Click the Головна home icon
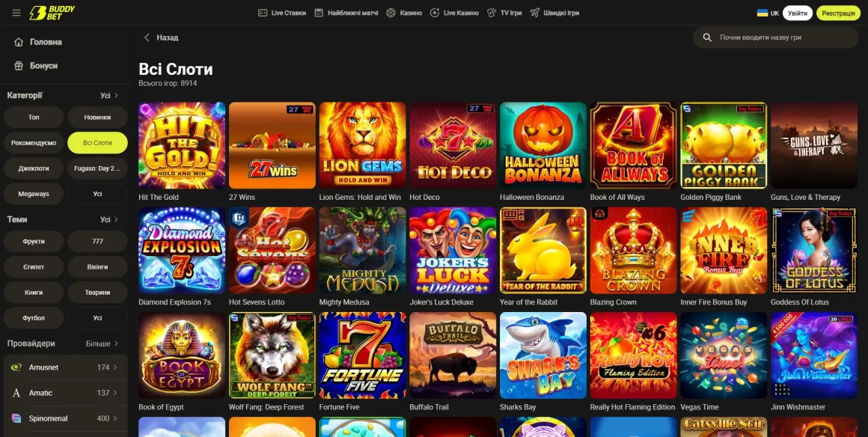 (x=19, y=42)
